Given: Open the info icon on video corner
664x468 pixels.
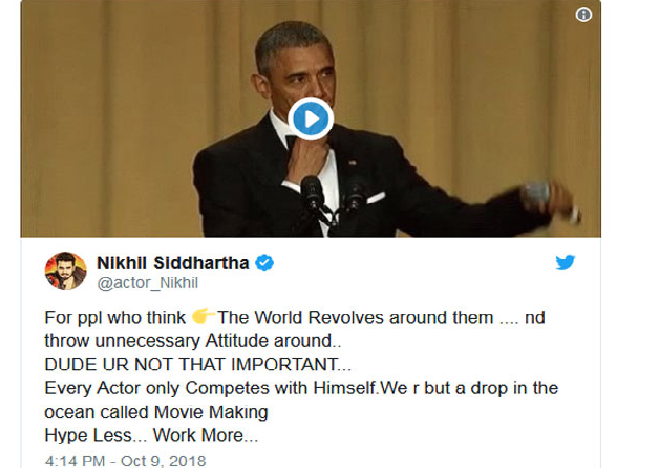Looking at the screenshot, I should point(584,15).
